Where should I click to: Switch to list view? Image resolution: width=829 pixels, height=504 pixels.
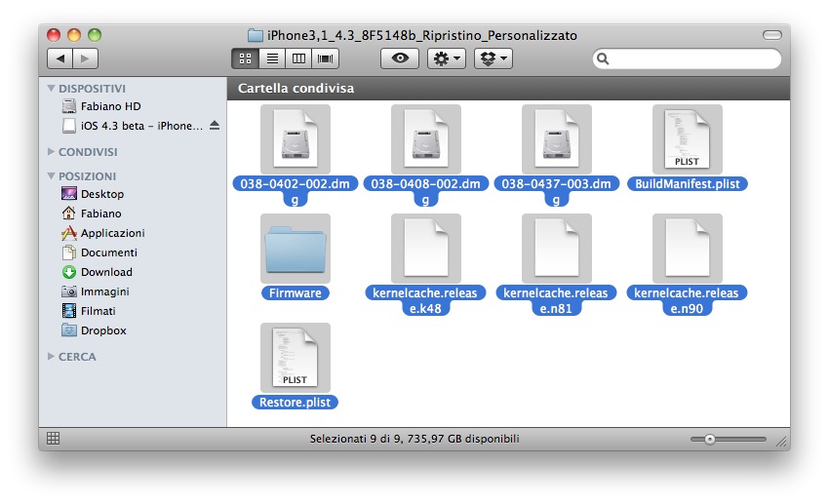(x=272, y=58)
